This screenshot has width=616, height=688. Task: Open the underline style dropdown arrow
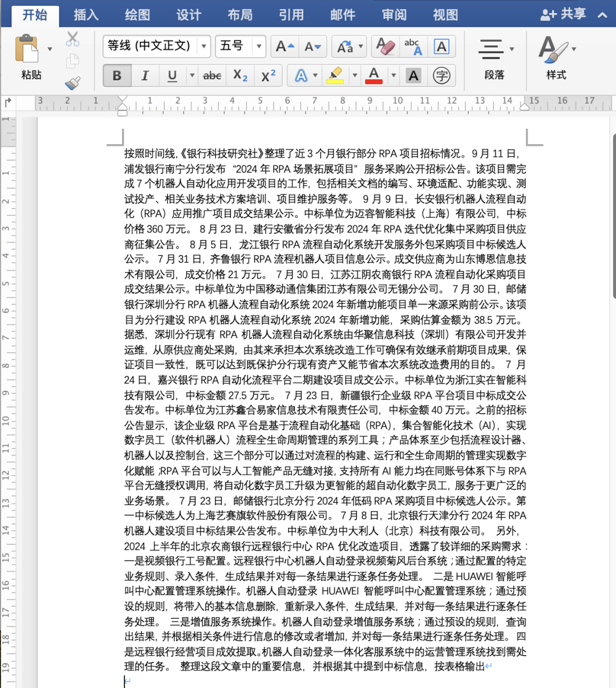[192, 75]
